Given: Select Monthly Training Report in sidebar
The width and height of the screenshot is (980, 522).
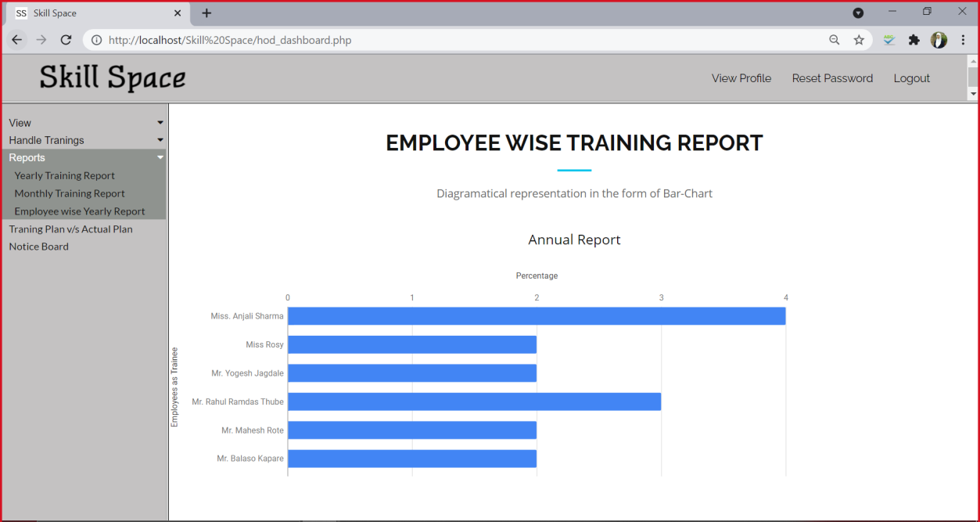Looking at the screenshot, I should click(x=70, y=193).
